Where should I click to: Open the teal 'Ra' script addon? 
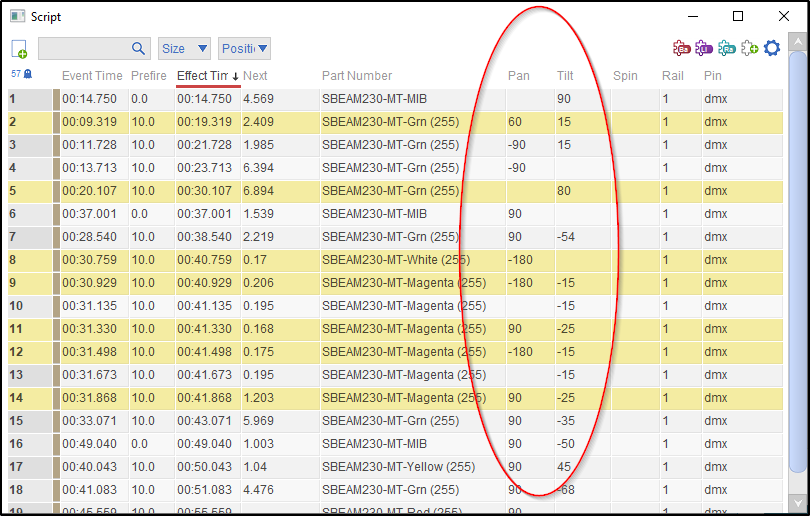(726, 48)
